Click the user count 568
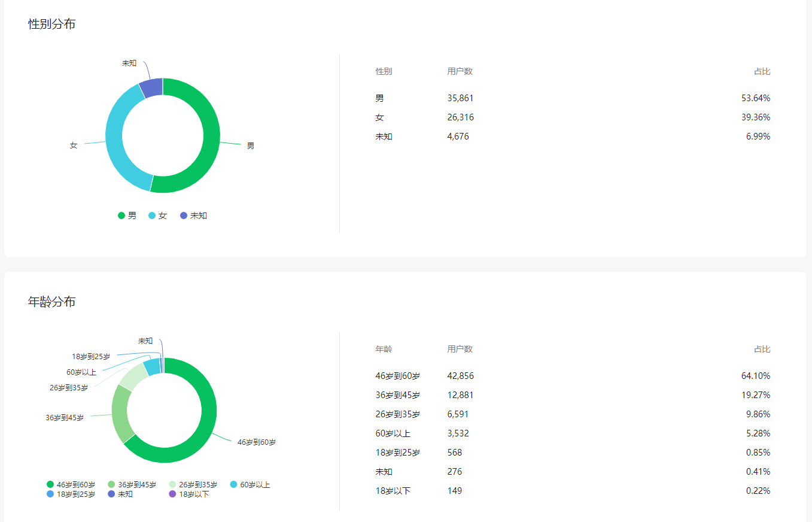The image size is (812, 522). click(x=454, y=453)
